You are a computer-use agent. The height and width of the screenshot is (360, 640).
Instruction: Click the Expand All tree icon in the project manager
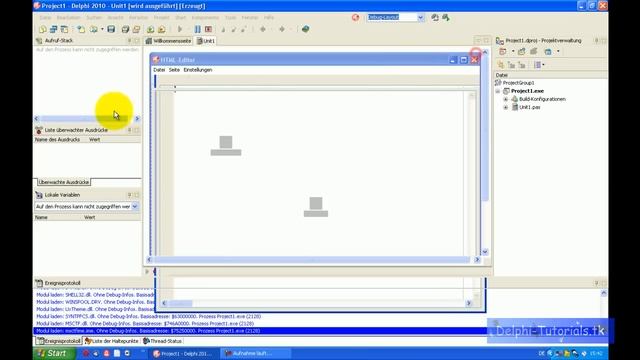click(x=511, y=65)
